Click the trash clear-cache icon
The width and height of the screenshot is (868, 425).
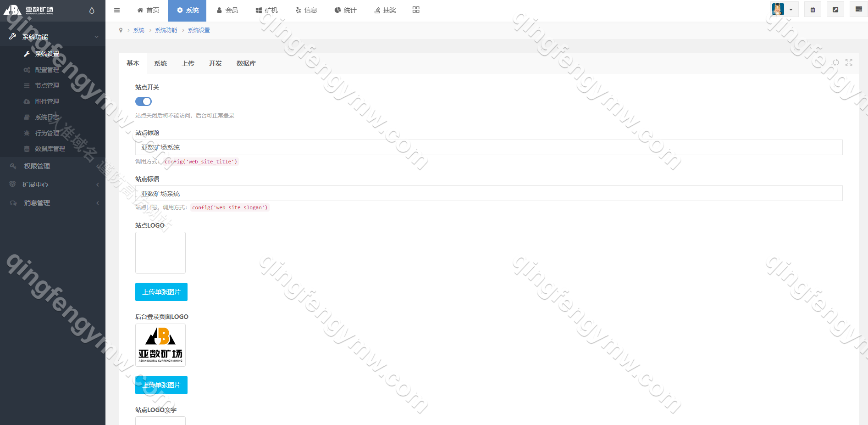(813, 10)
